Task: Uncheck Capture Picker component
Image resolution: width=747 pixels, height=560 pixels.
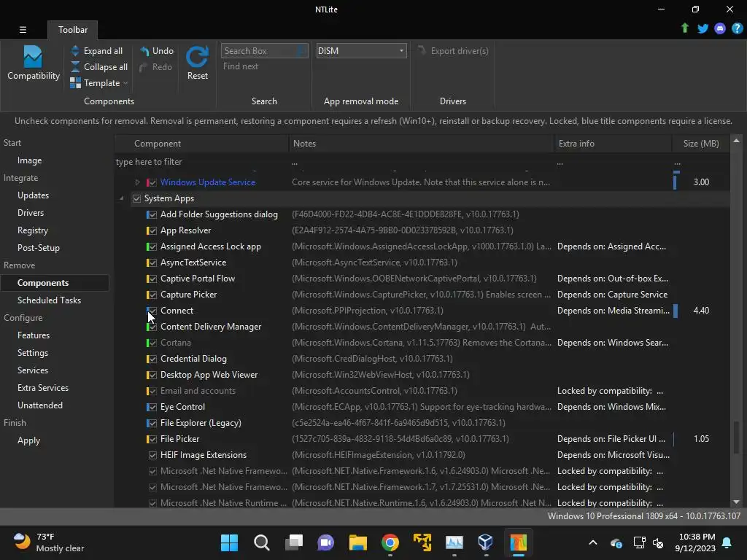Action: tap(152, 295)
